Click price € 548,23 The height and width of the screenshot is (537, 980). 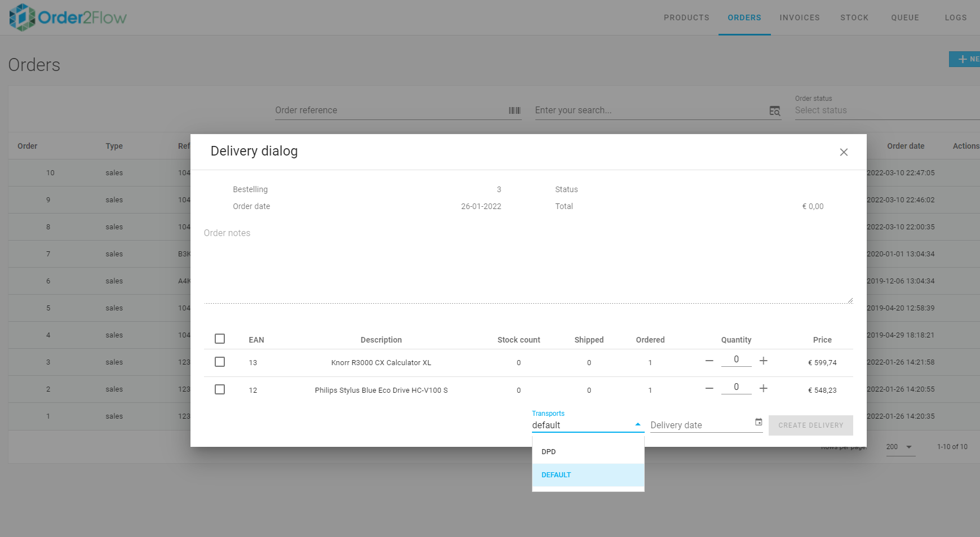pos(822,390)
